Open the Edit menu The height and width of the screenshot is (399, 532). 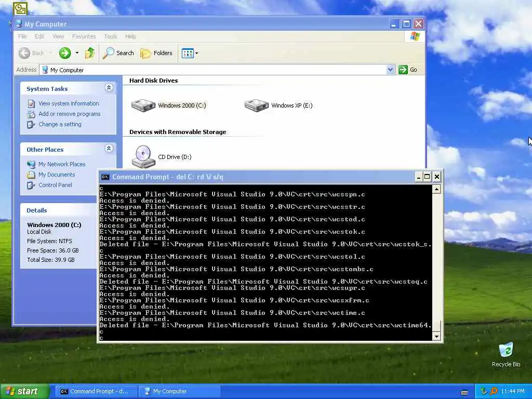tap(39, 36)
